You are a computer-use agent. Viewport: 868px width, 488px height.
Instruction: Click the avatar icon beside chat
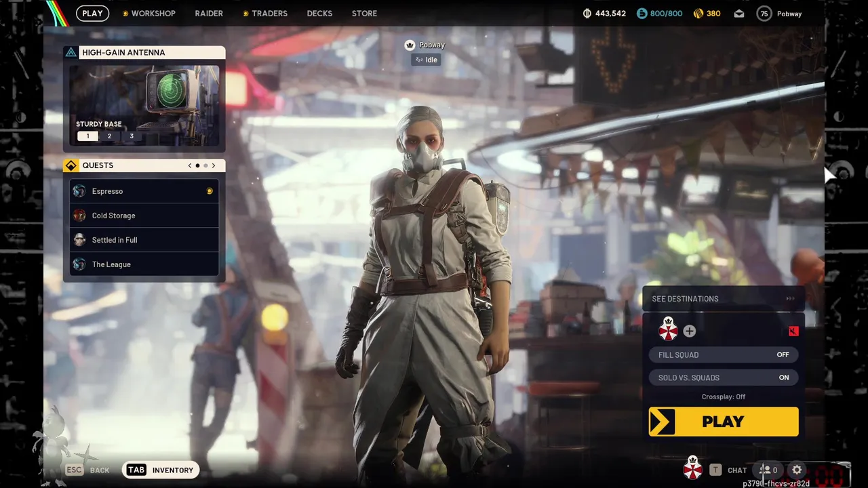pyautogui.click(x=692, y=468)
